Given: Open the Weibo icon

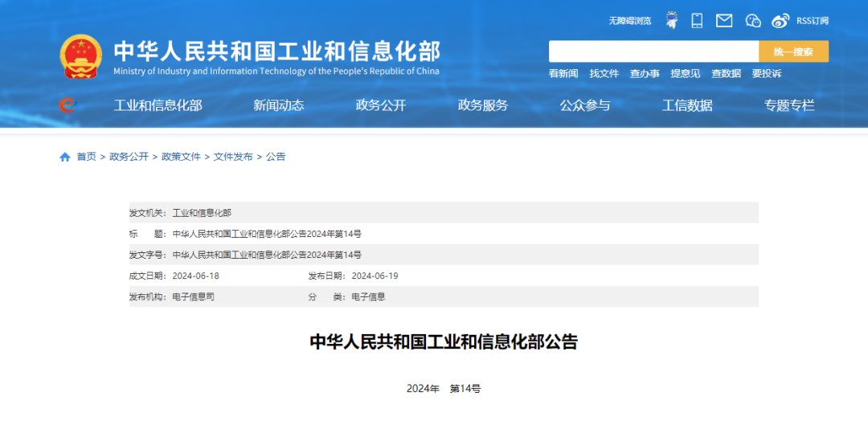Looking at the screenshot, I should [x=780, y=20].
